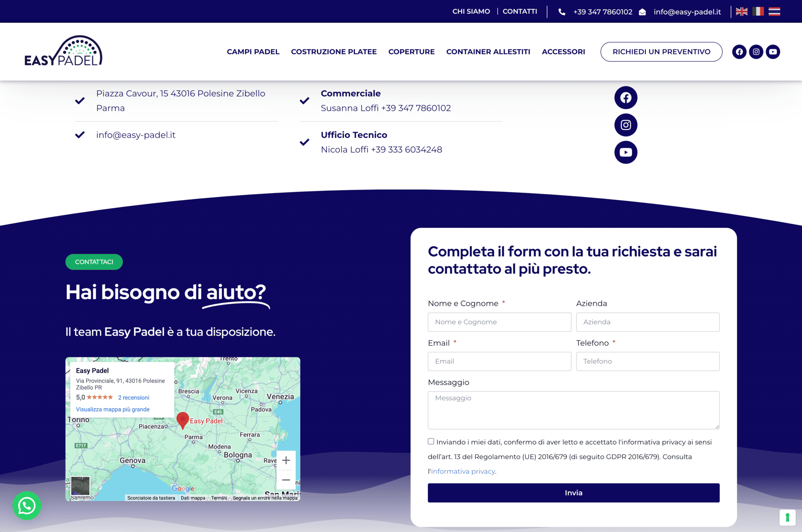Open the Container Allestiti menu
The height and width of the screenshot is (532, 802).
coord(488,52)
